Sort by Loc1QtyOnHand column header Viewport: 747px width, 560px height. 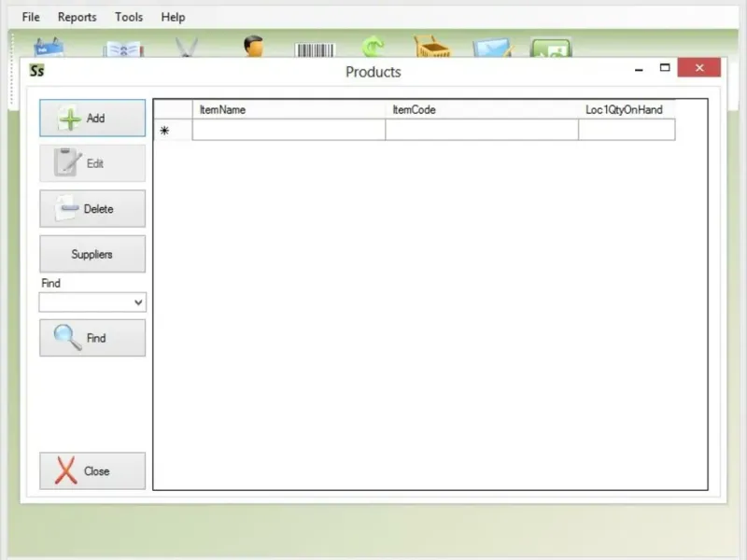[x=627, y=109]
